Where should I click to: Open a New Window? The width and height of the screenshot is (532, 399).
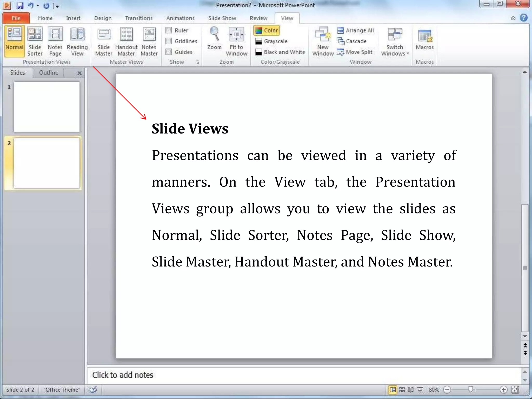pos(323,41)
